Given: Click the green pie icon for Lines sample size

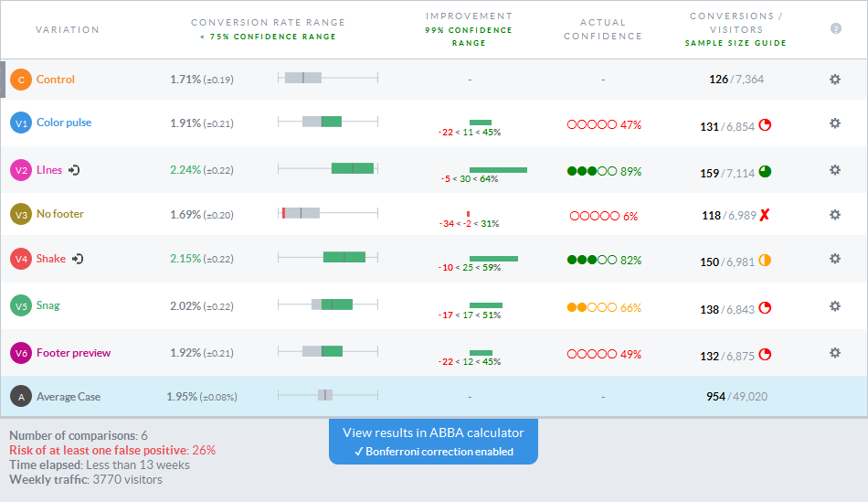Looking at the screenshot, I should coord(765,172).
